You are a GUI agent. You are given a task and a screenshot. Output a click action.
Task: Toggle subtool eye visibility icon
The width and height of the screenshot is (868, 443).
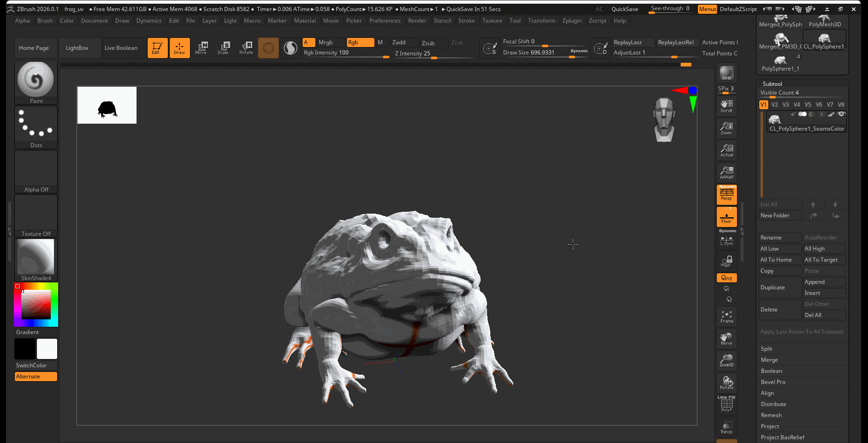pos(841,114)
